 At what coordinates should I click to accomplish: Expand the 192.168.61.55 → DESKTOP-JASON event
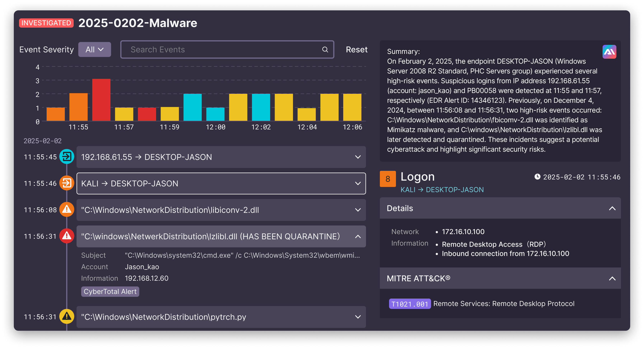click(358, 157)
